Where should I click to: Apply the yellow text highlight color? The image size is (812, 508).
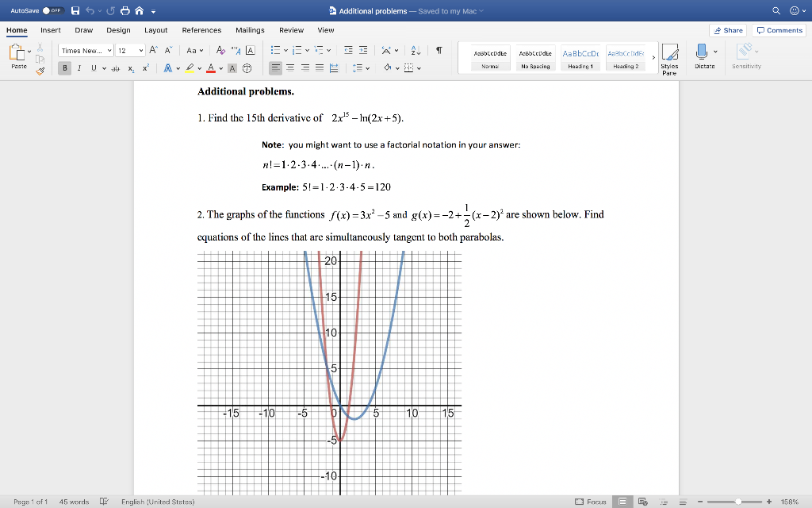[190, 68]
